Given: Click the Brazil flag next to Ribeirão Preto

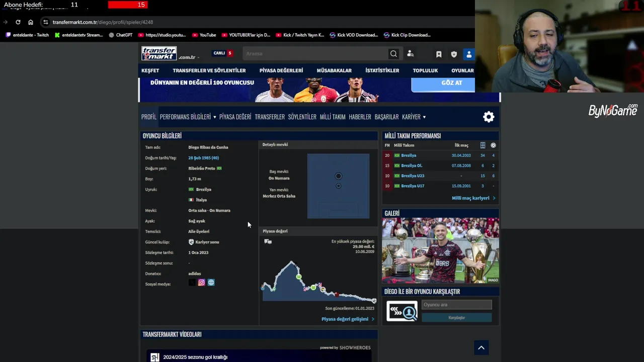Looking at the screenshot, I should (219, 168).
